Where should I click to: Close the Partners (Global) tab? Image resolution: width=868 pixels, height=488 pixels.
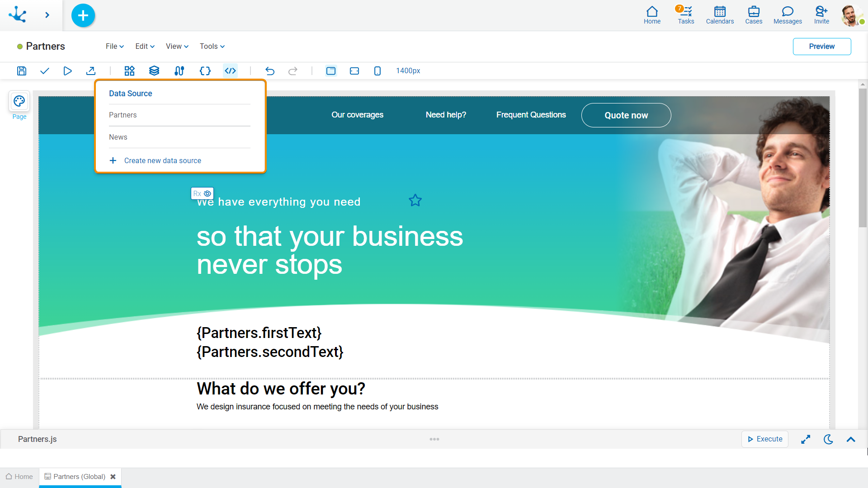[113, 477]
